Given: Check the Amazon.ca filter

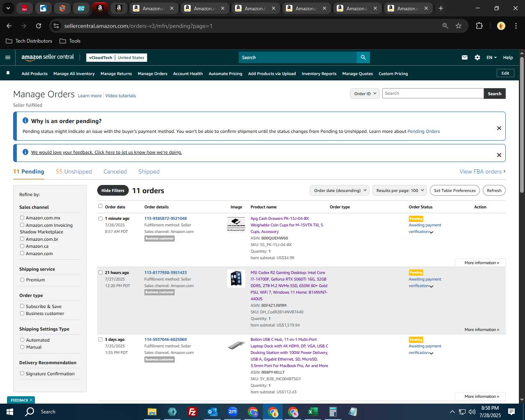Looking at the screenshot, I should pyautogui.click(x=22, y=246).
